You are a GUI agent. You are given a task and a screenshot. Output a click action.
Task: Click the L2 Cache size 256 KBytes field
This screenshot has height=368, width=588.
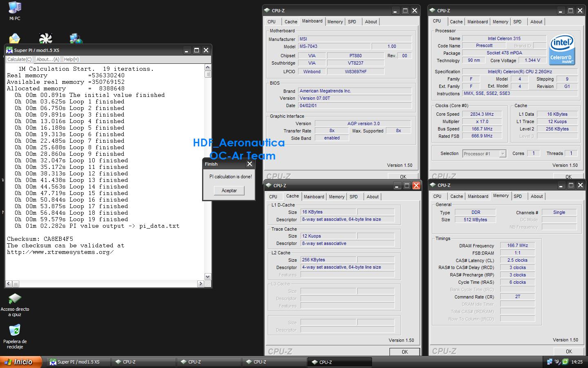pyautogui.click(x=328, y=260)
